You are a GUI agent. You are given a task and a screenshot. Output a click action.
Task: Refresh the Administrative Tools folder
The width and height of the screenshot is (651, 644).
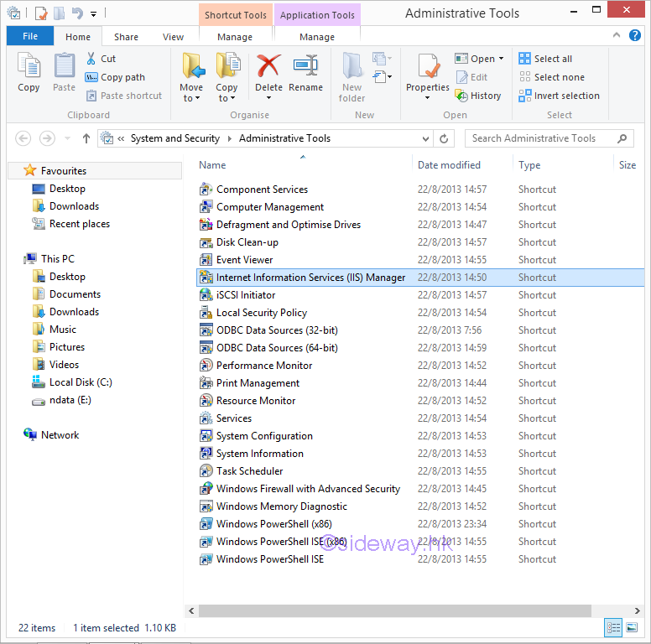click(x=445, y=138)
